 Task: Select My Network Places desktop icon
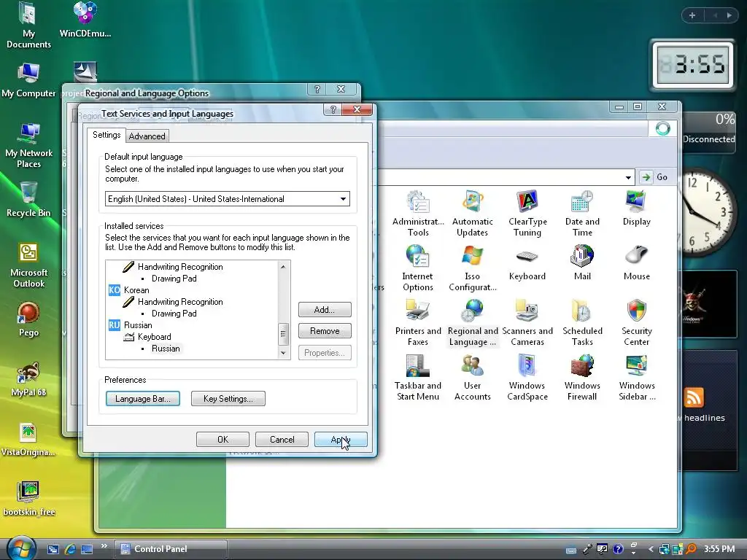[29, 145]
